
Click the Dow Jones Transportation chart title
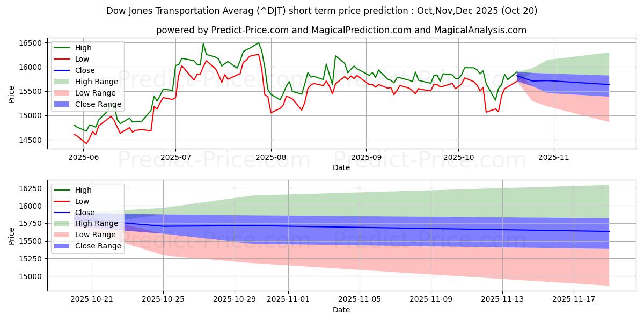coord(322,11)
